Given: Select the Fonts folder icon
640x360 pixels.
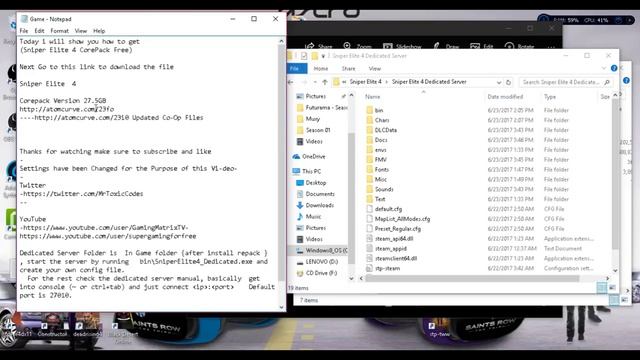Looking at the screenshot, I should click(369, 169).
